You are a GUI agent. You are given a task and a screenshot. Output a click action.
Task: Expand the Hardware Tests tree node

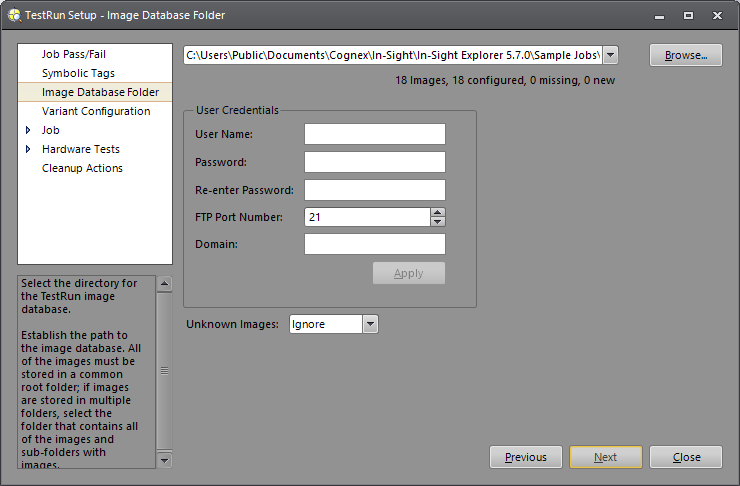point(28,149)
